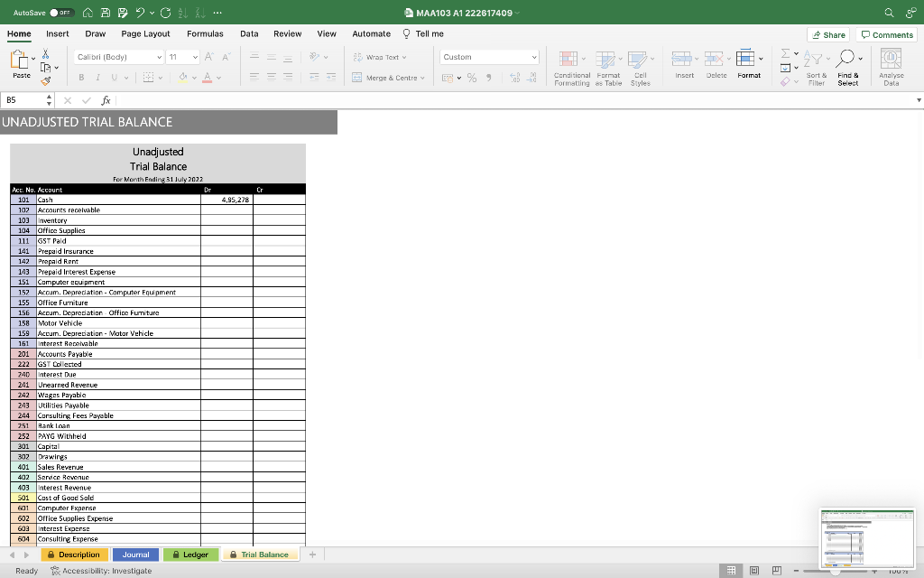Add a new sheet with plus button
Screen dimensions: 924x578
coord(312,555)
